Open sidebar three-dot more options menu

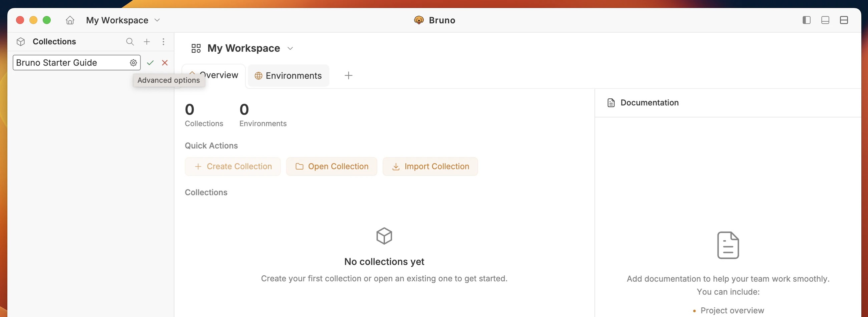tap(163, 41)
